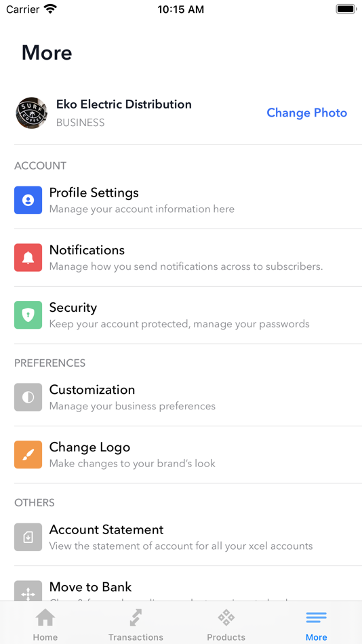Tap the gray Customization contrast icon

[28, 397]
